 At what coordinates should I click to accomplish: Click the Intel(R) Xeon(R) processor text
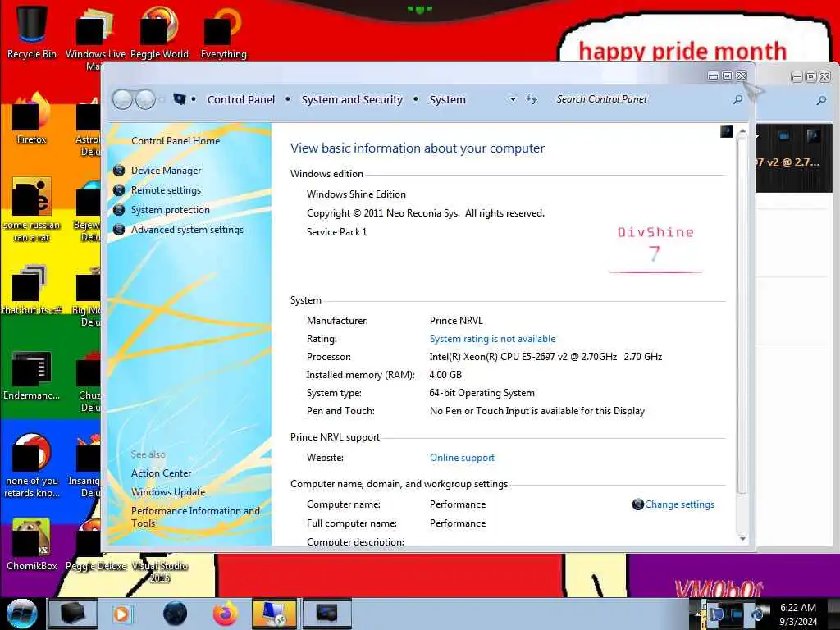click(546, 357)
